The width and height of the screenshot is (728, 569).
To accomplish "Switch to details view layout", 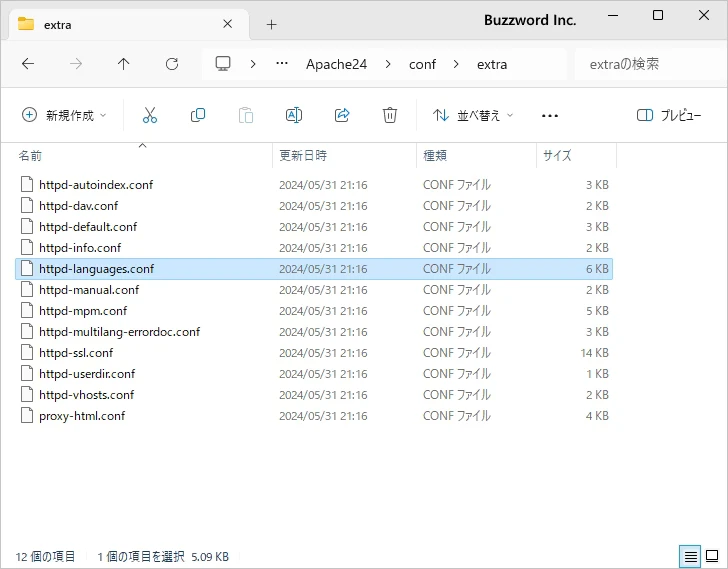I will click(690, 556).
